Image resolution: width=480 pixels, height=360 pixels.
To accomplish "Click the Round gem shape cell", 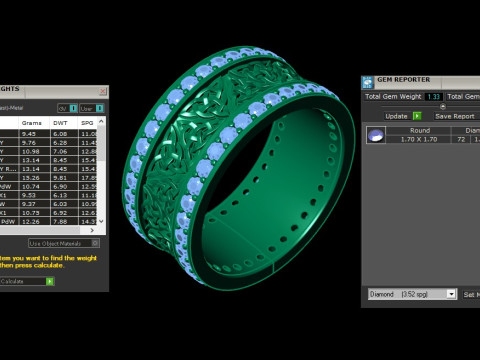I will 420,131.
